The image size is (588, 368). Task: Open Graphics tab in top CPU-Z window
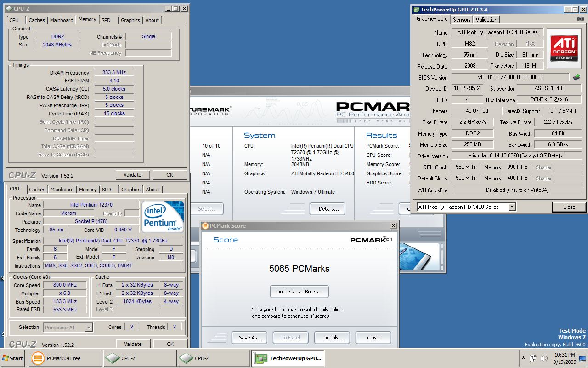[x=130, y=20]
